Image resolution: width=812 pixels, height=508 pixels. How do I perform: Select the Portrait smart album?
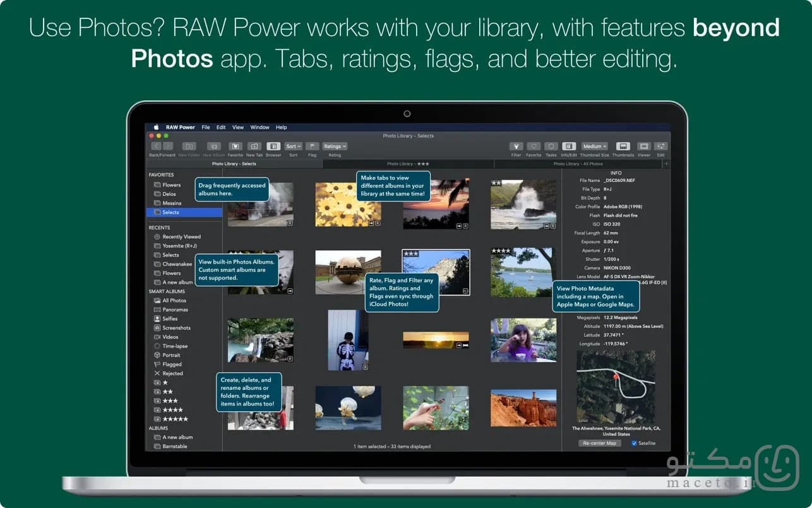tap(167, 355)
